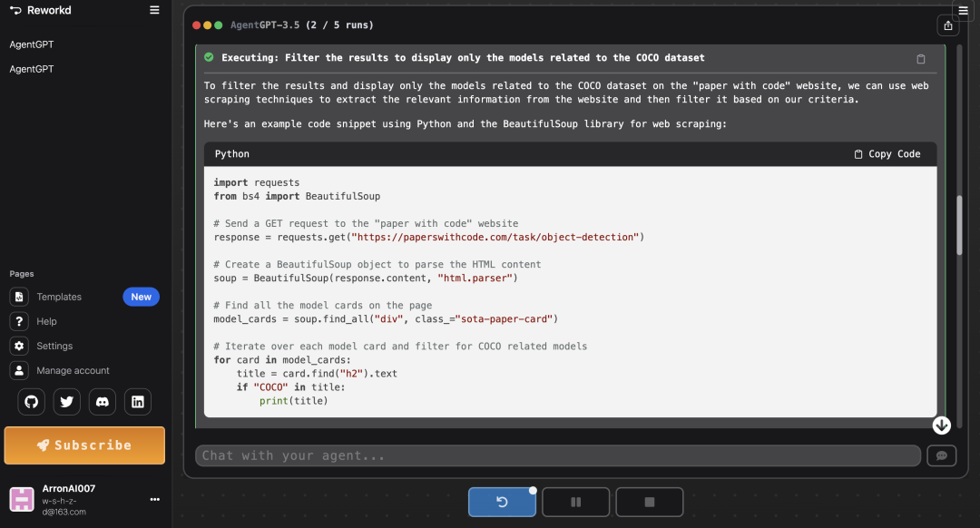
Task: Click the "Executing: Filter the results" heading
Action: click(463, 57)
